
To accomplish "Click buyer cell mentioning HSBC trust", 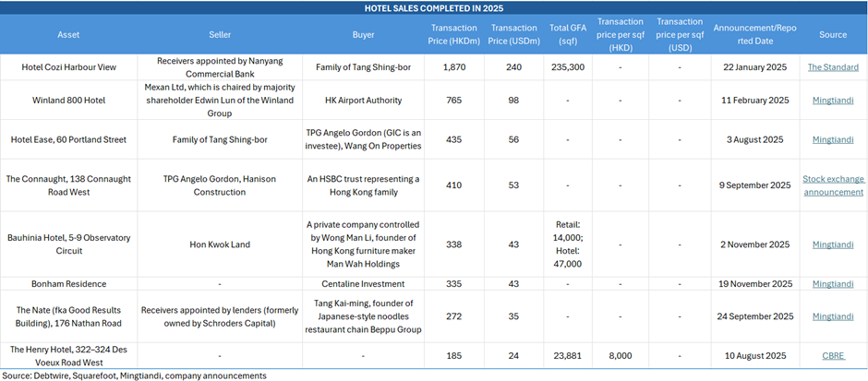I will (363, 185).
